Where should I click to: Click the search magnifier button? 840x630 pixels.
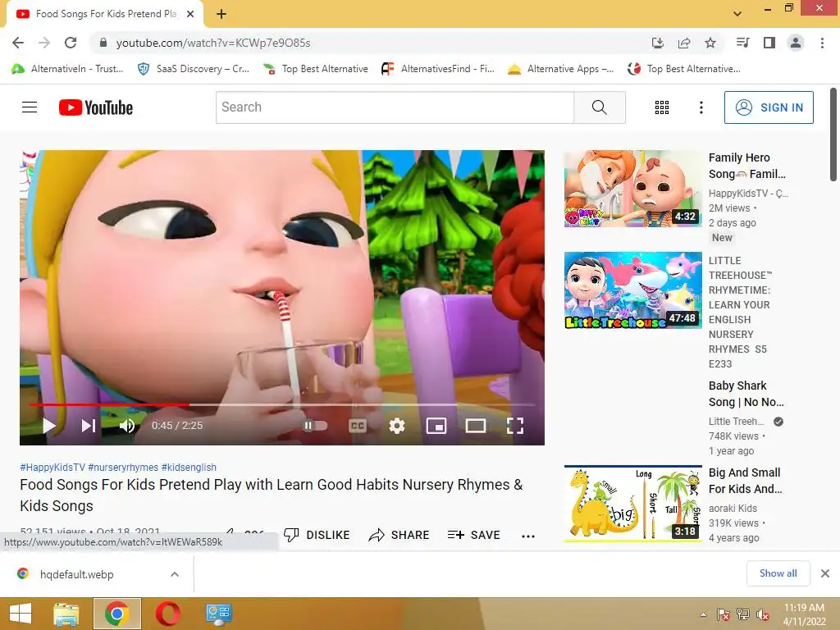600,107
